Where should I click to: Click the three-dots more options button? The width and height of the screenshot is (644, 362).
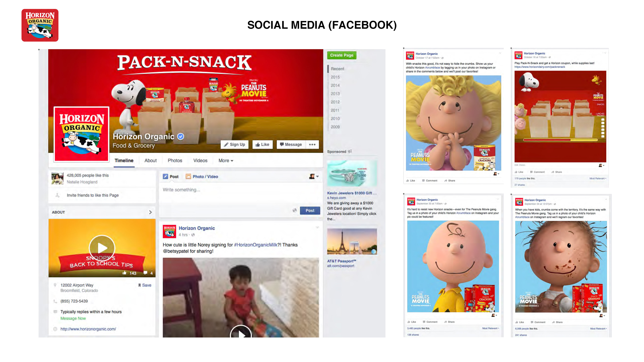point(312,144)
